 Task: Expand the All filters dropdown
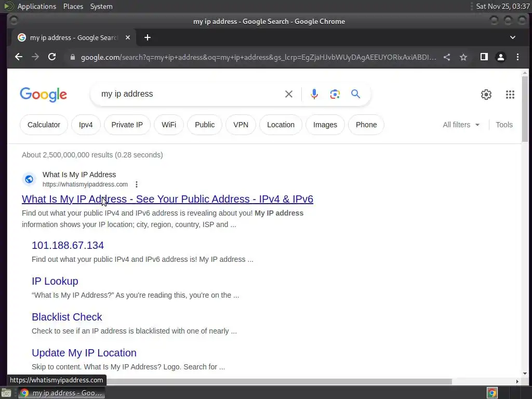point(461,125)
